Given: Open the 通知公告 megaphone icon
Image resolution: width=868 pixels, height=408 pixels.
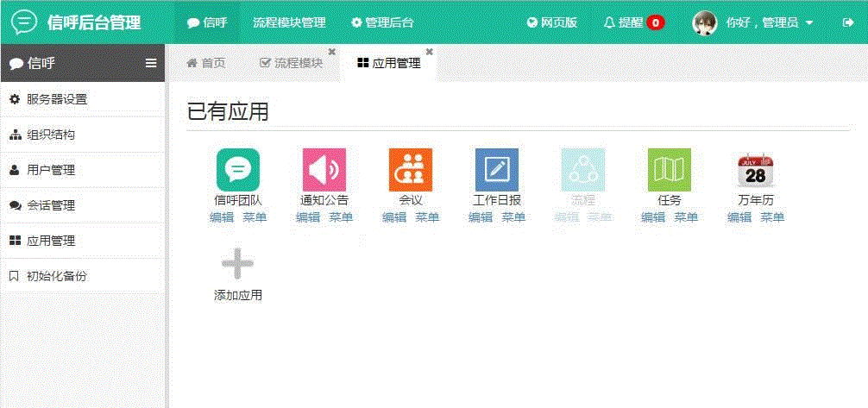Looking at the screenshot, I should click(324, 170).
